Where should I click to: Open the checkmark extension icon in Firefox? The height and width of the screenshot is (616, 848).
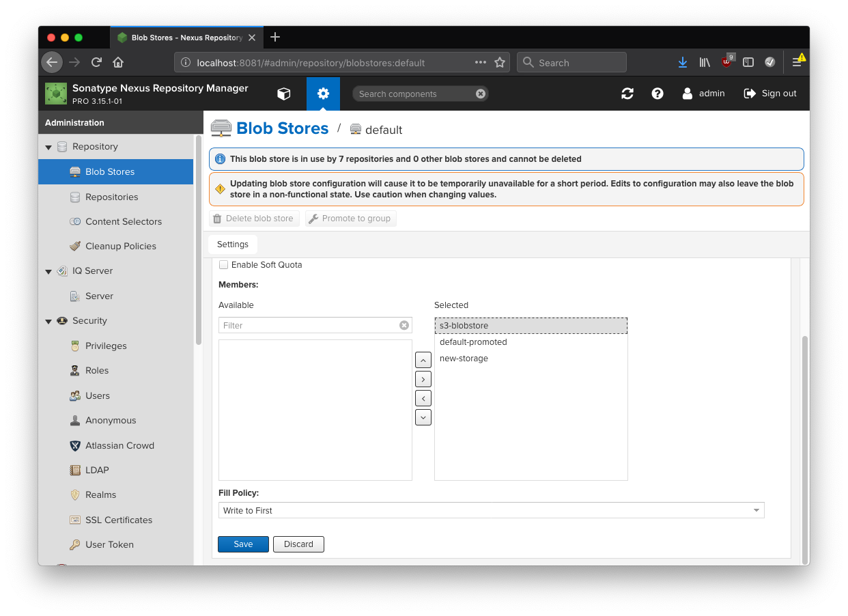[770, 62]
